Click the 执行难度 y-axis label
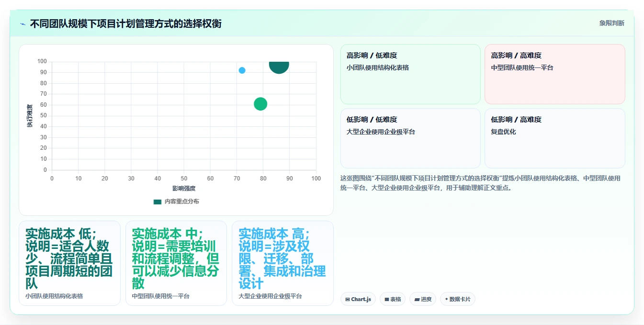The width and height of the screenshot is (644, 325). point(30,116)
